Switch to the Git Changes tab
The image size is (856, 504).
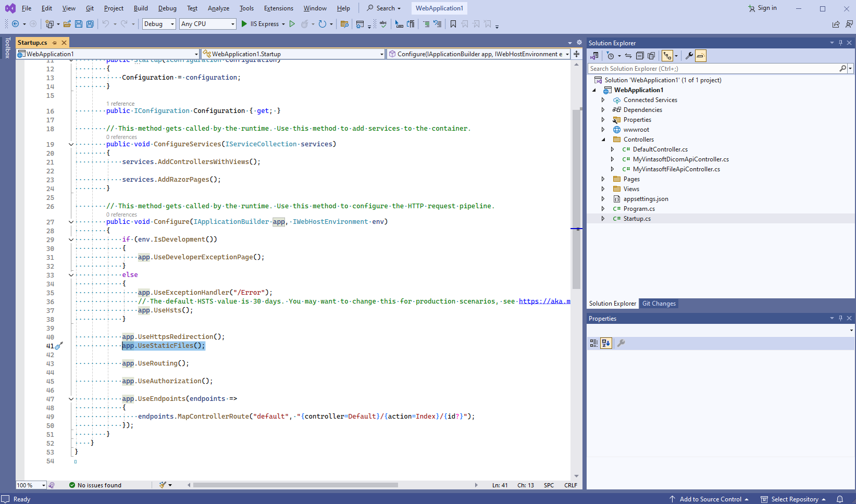point(659,304)
